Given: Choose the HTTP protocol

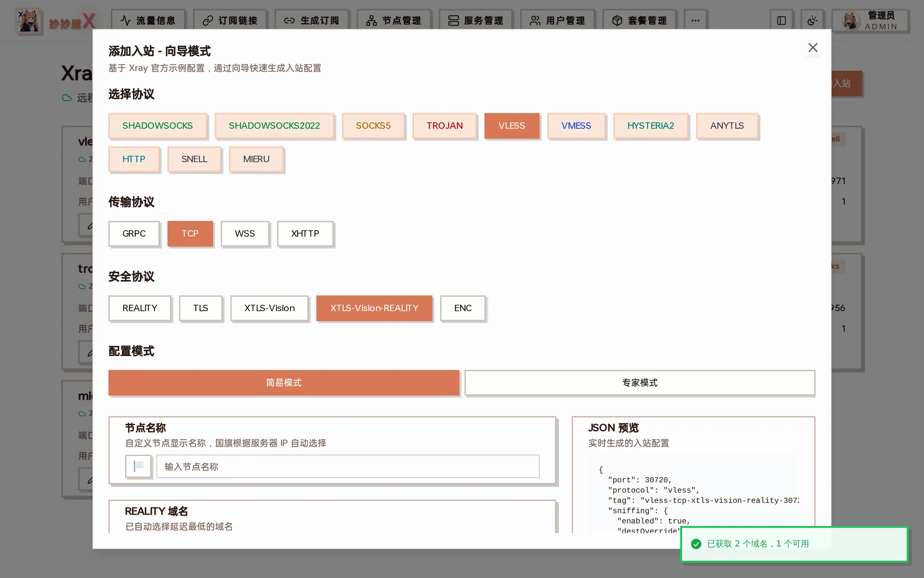Looking at the screenshot, I should pyautogui.click(x=134, y=159).
